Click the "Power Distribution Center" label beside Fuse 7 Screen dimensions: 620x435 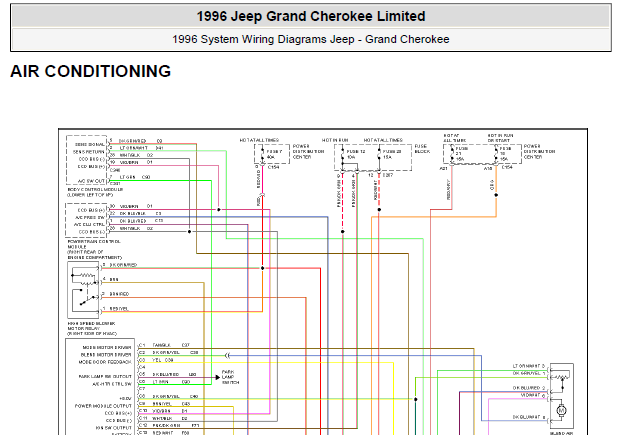308,151
